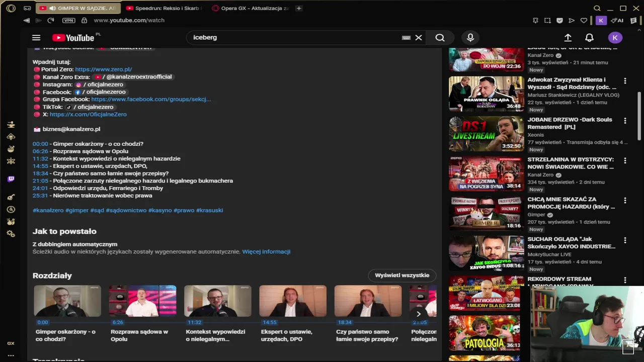Screen dimensions: 644x362
Task: Open the on-screen keyboard in search
Action: [x=406, y=38]
